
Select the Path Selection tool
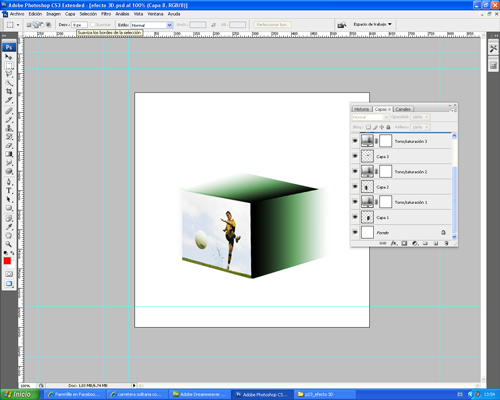point(9,199)
